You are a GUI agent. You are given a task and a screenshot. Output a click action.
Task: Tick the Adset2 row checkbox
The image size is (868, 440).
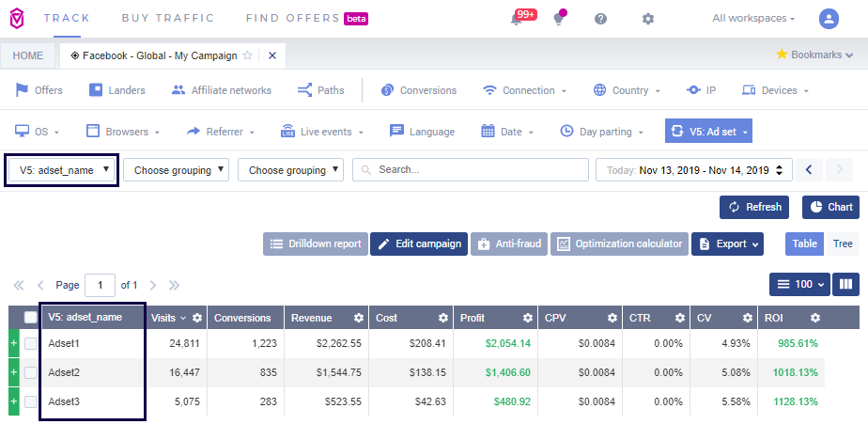(x=31, y=372)
